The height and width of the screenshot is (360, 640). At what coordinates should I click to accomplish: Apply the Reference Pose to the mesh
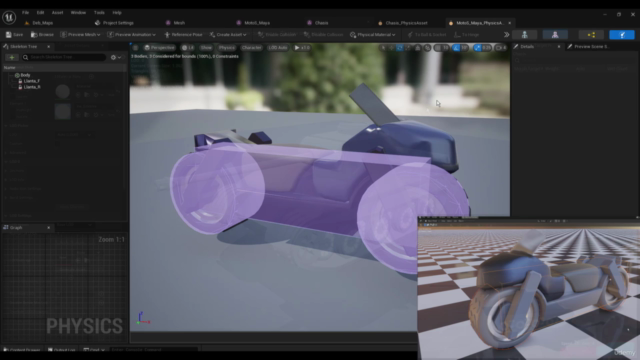click(x=183, y=35)
